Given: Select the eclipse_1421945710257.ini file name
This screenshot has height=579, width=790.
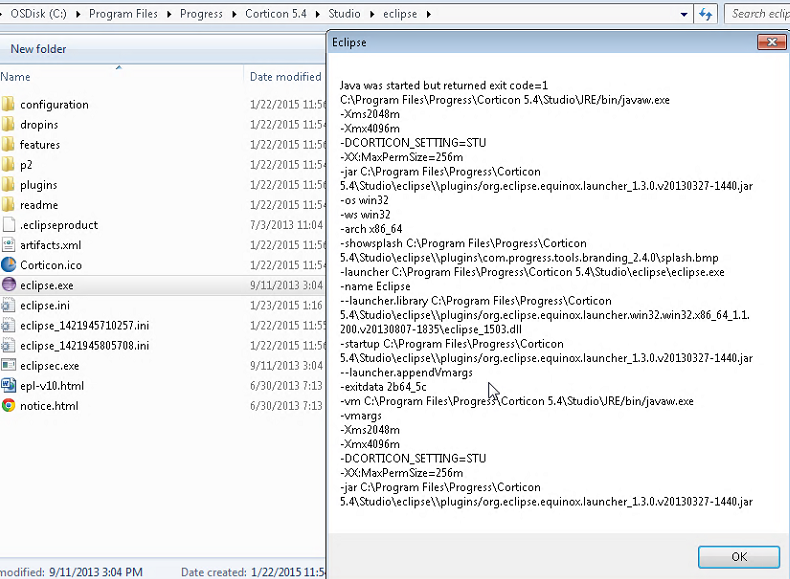Looking at the screenshot, I should point(85,326).
